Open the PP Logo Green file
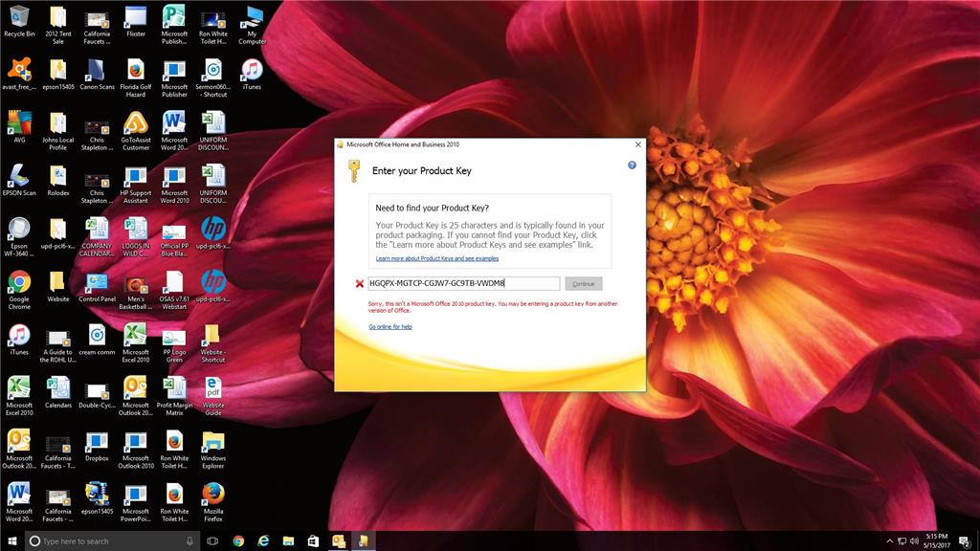980x551 pixels. click(174, 343)
